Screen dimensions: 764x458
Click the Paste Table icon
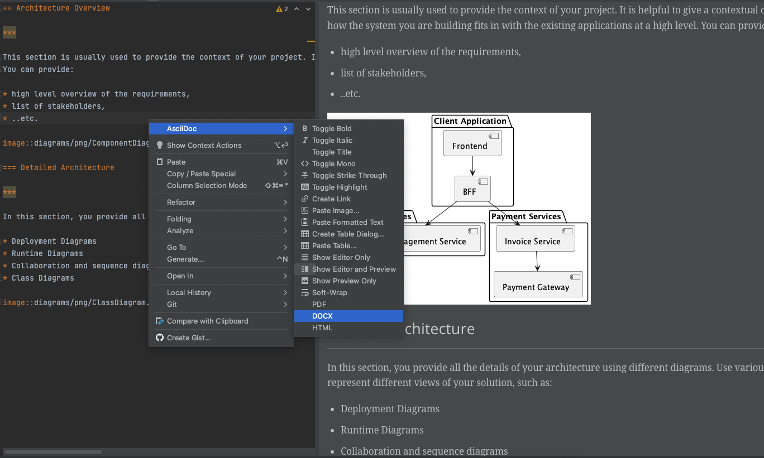[x=305, y=246]
